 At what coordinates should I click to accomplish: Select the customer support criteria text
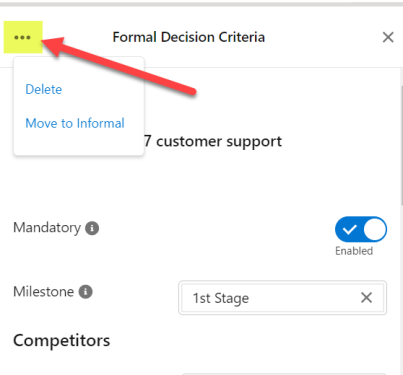coord(213,142)
